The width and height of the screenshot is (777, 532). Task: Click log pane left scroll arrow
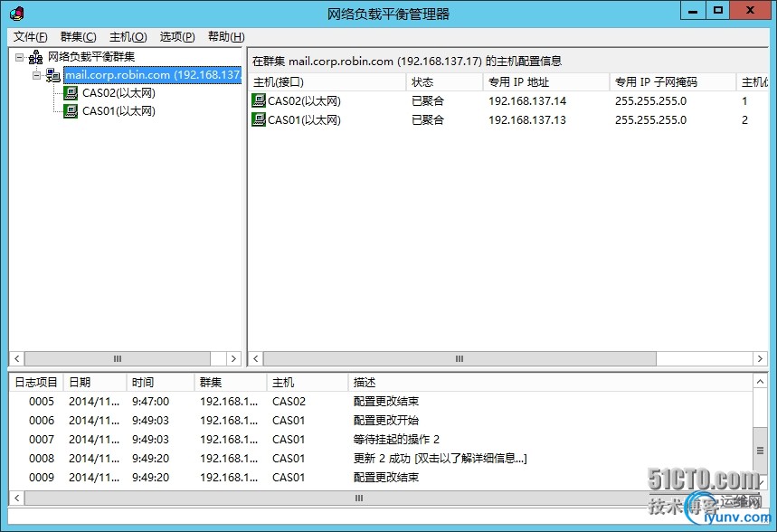17,498
